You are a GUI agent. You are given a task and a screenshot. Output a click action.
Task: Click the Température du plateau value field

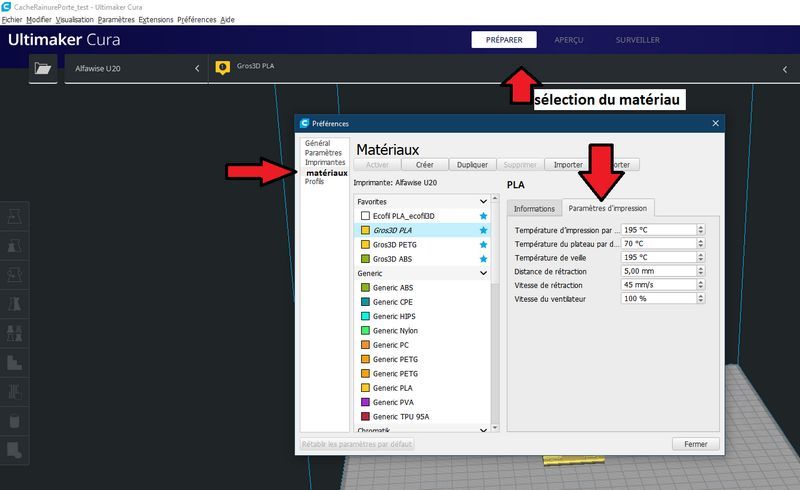tap(659, 243)
